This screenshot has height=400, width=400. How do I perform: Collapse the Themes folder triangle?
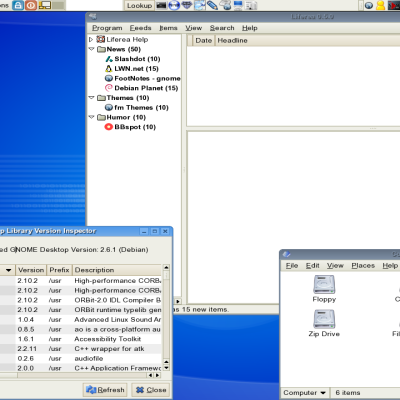tap(92, 98)
